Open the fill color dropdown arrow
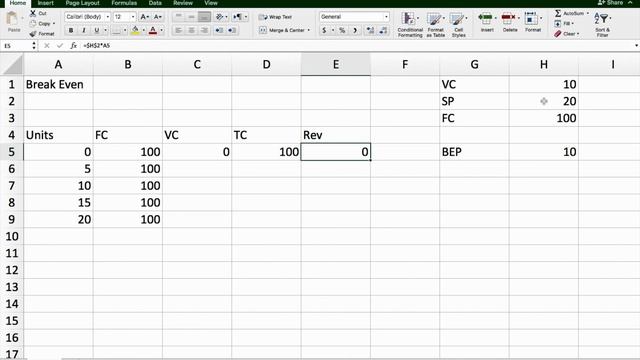The width and height of the screenshot is (640, 360). [x=144, y=30]
